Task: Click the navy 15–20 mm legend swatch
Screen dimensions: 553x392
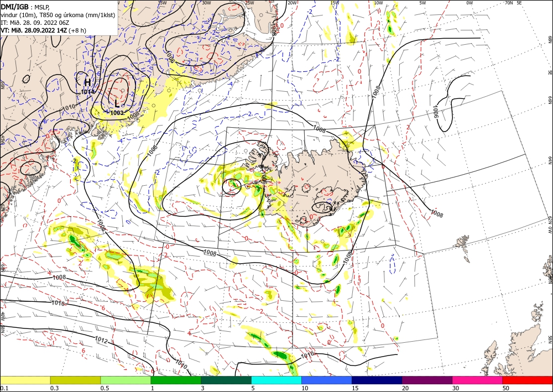Action: point(377,380)
